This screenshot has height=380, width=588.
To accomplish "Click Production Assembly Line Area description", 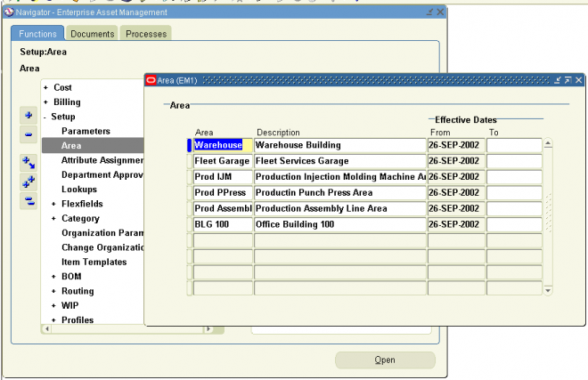I will 340,208.
